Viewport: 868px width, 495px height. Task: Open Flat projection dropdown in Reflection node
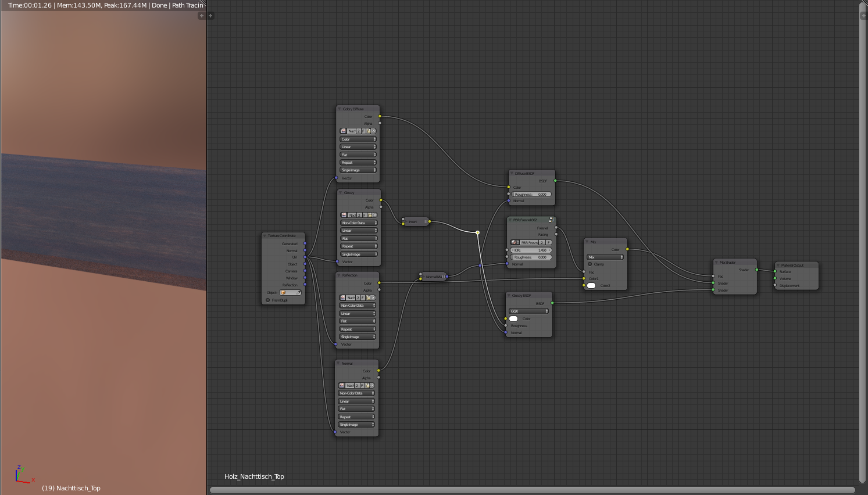coord(358,321)
